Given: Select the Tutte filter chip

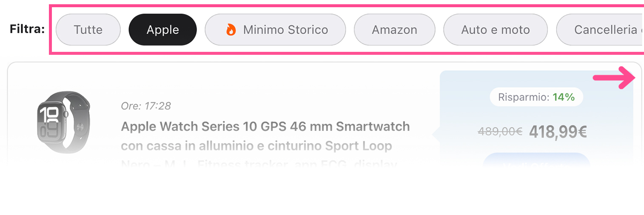Looking at the screenshot, I should [x=88, y=30].
